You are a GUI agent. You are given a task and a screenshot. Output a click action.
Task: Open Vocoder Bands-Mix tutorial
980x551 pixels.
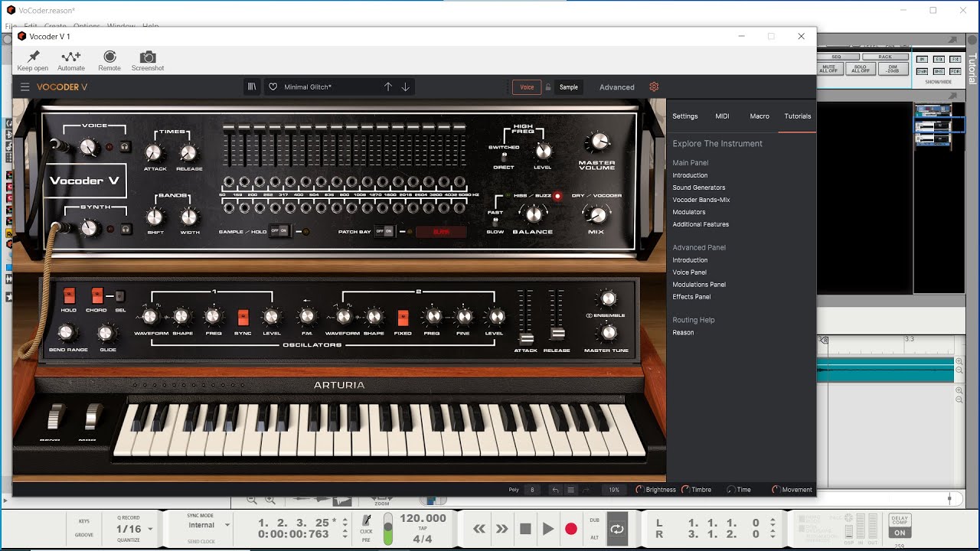(x=701, y=200)
